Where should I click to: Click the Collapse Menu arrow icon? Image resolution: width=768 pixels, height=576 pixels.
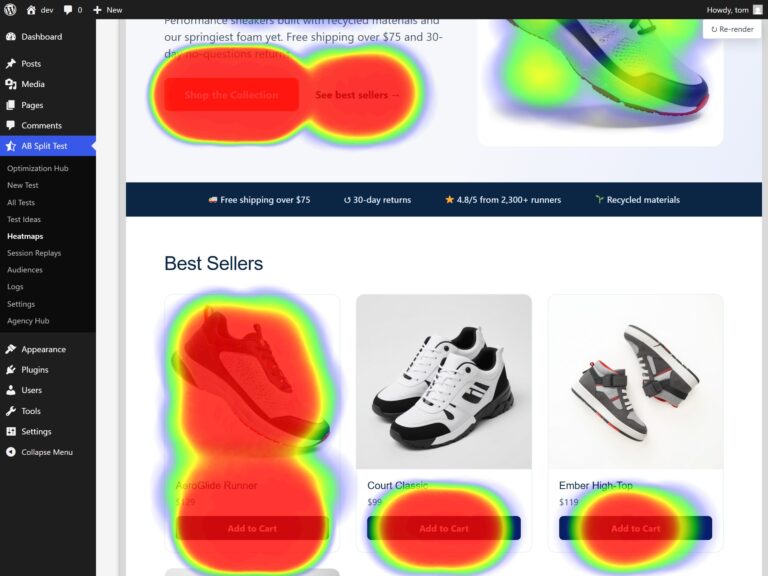(11, 452)
